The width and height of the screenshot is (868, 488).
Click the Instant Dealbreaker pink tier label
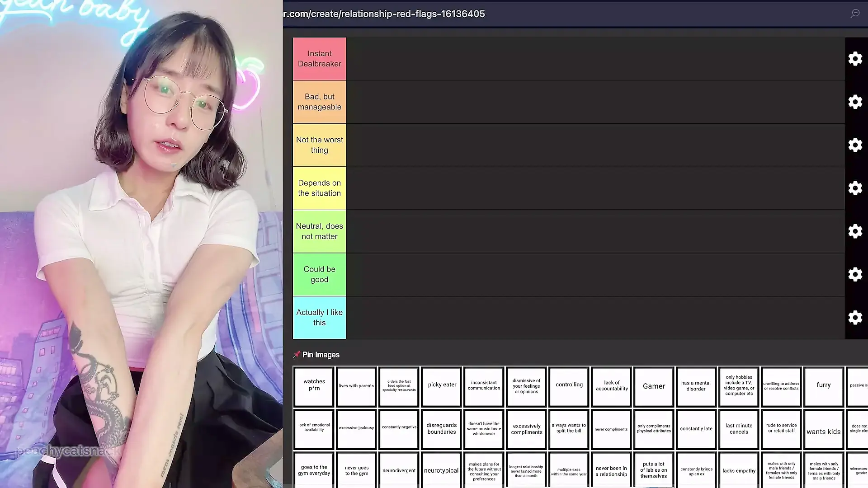[319, 59]
